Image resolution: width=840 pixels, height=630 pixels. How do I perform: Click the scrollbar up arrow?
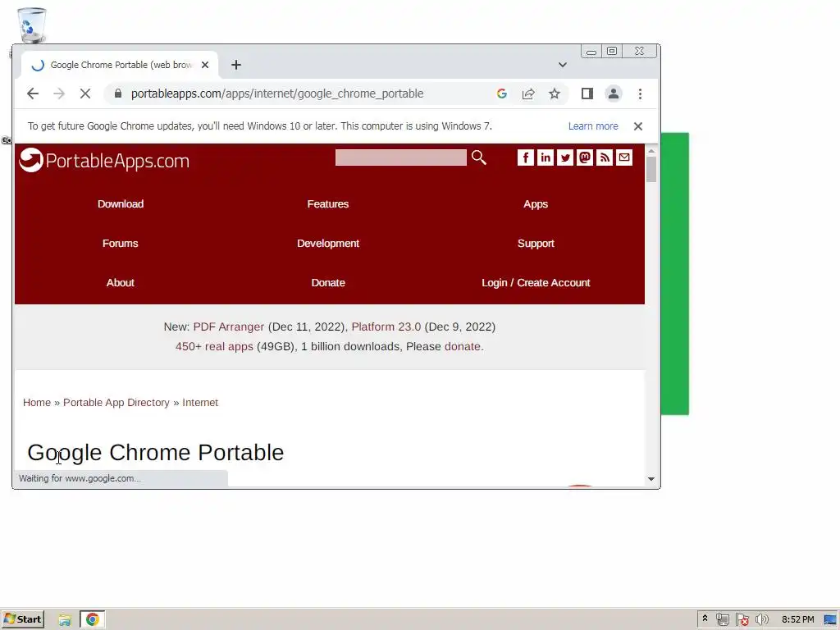click(x=651, y=152)
